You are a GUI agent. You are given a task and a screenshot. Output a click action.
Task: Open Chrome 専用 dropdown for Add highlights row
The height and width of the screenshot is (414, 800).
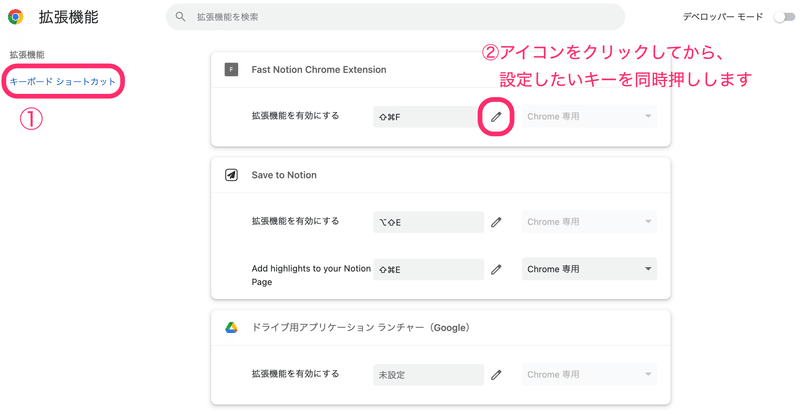(x=589, y=269)
